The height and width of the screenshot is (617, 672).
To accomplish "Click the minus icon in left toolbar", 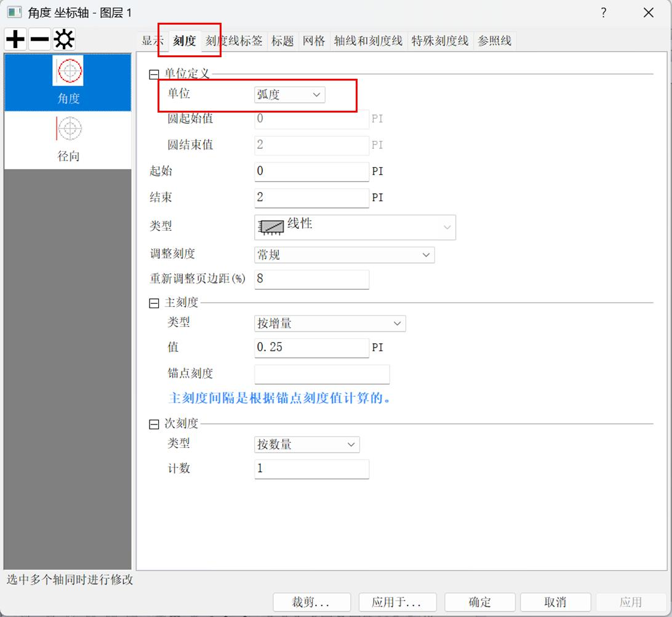I will coord(39,39).
